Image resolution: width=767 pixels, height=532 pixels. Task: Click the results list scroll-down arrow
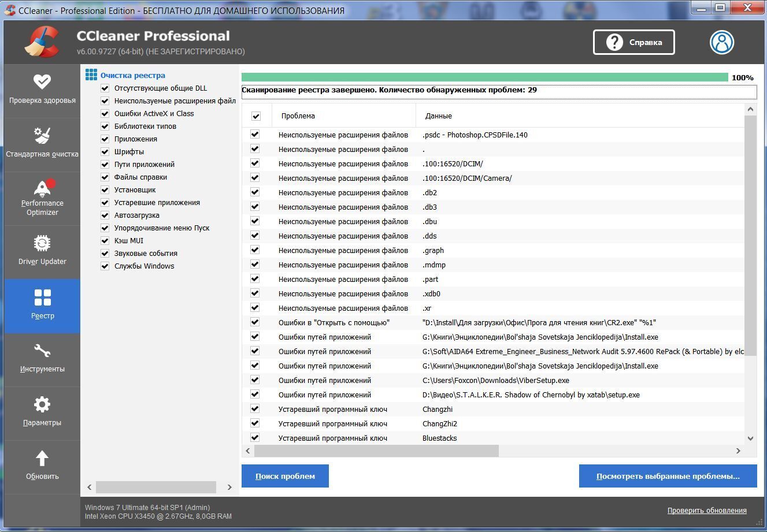click(751, 438)
